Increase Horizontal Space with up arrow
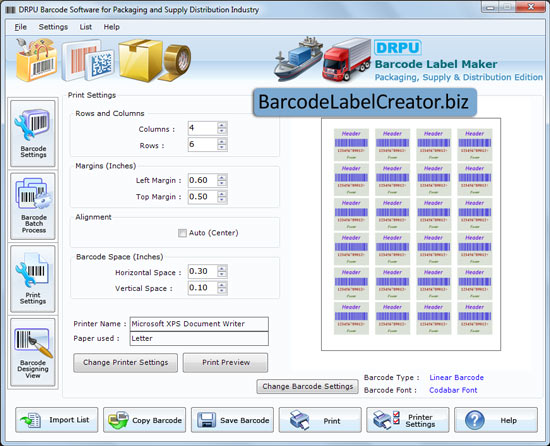Screen dimensions: 550x446 tap(222, 268)
